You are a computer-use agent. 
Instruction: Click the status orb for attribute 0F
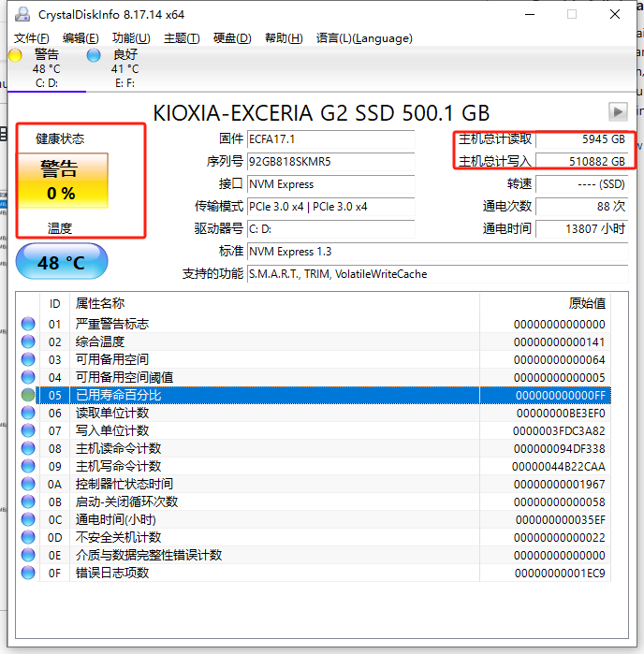[28, 573]
